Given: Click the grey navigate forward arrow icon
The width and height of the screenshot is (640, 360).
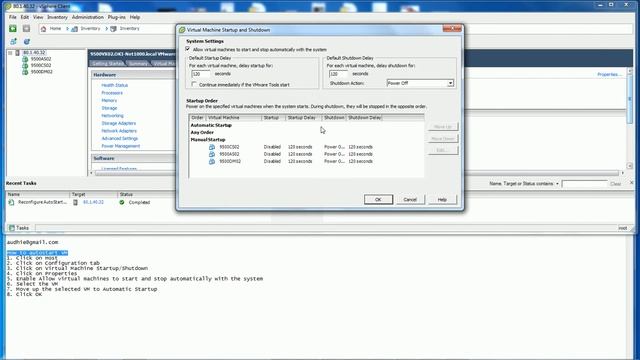Looking at the screenshot, I should pos(27,29).
